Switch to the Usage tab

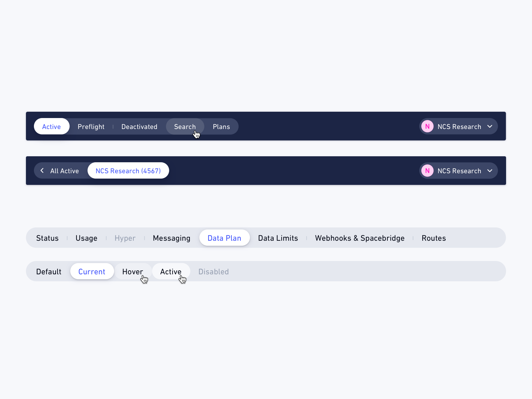click(86, 238)
